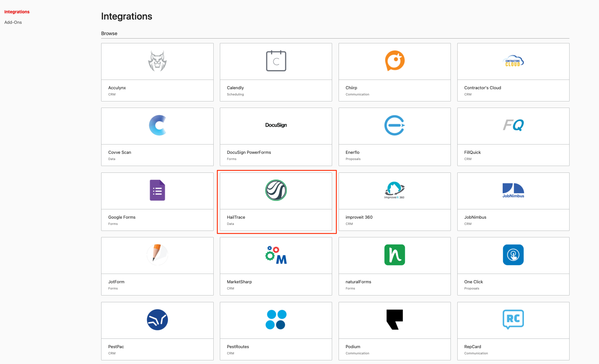Select the Chiirp orange bird logo
The height and width of the screenshot is (364, 599).
pyautogui.click(x=395, y=61)
